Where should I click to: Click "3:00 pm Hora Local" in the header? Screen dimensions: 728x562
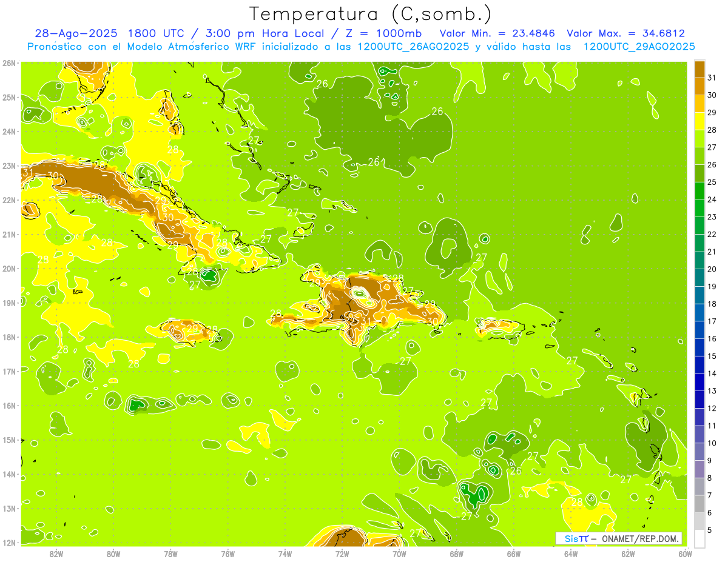(x=265, y=33)
